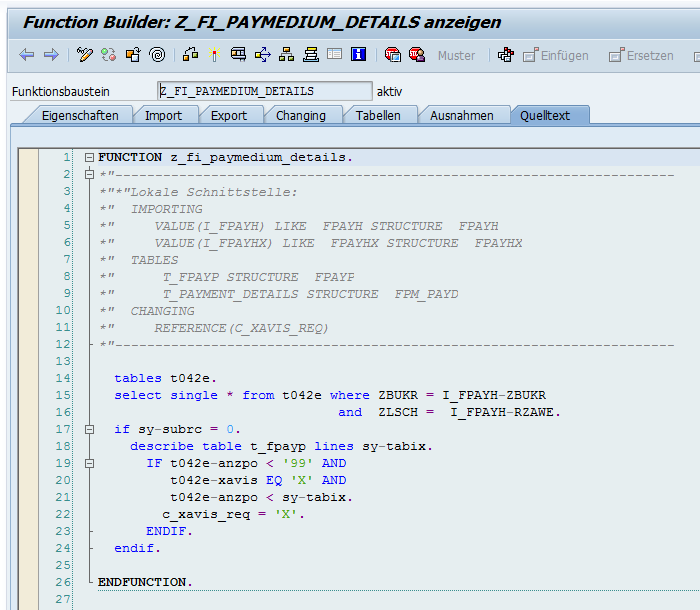Image resolution: width=700 pixels, height=610 pixels.
Task: Click the forward arrow icon
Action: (50, 55)
